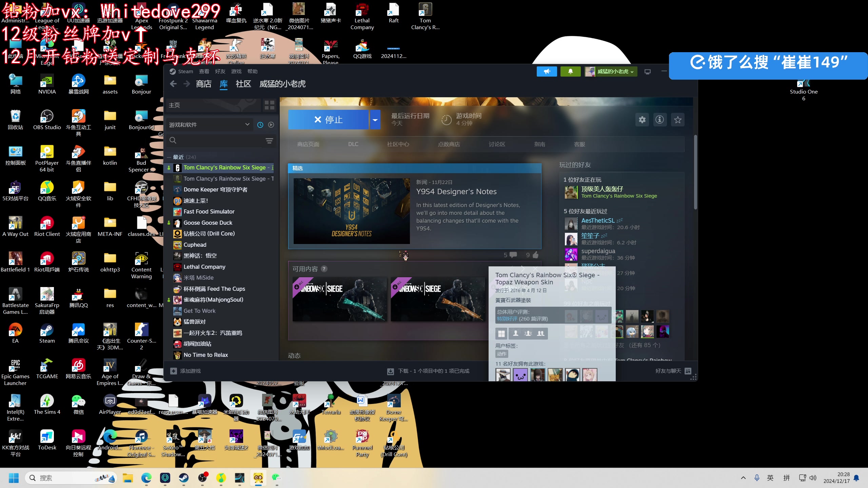Open 商店页面 game link
Image resolution: width=868 pixels, height=488 pixels.
(308, 144)
